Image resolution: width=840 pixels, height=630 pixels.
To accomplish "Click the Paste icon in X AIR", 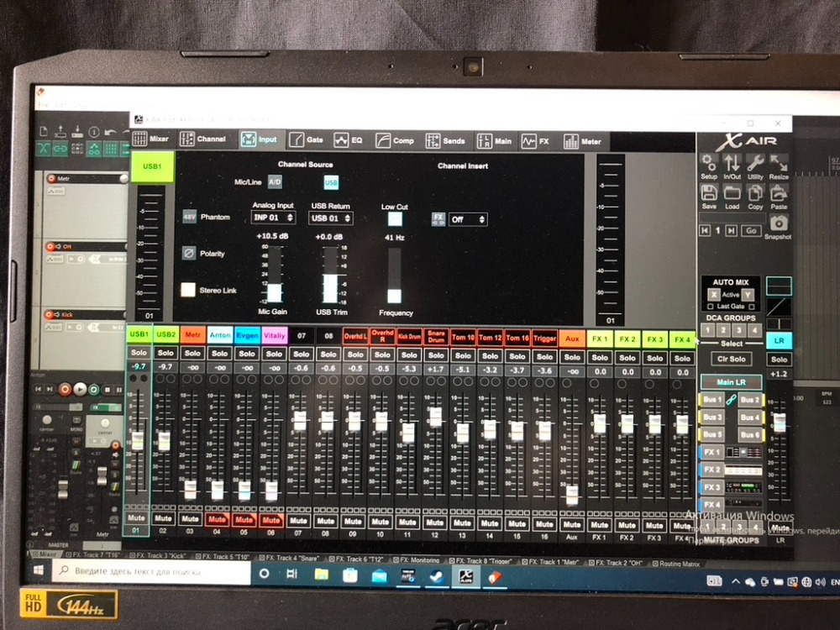I will point(779,193).
